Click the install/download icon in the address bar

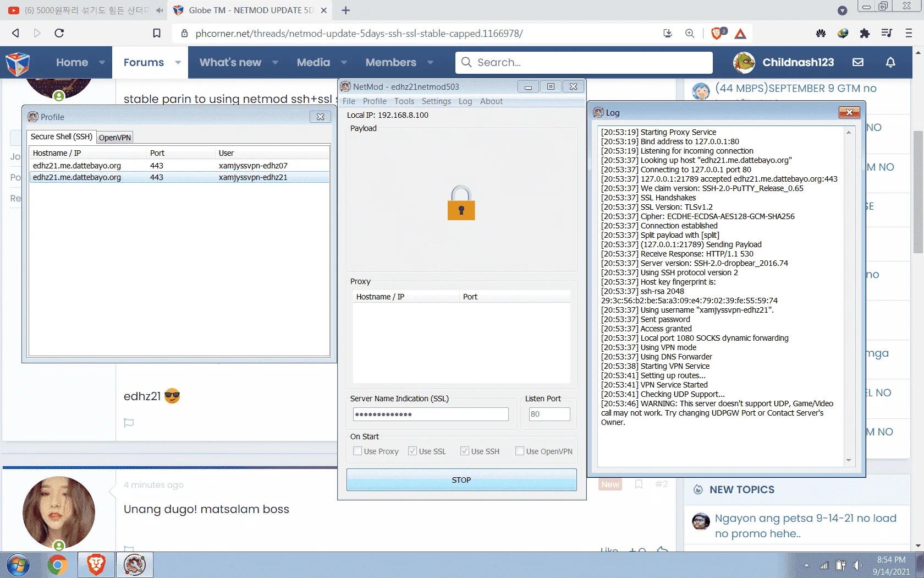pyautogui.click(x=668, y=33)
